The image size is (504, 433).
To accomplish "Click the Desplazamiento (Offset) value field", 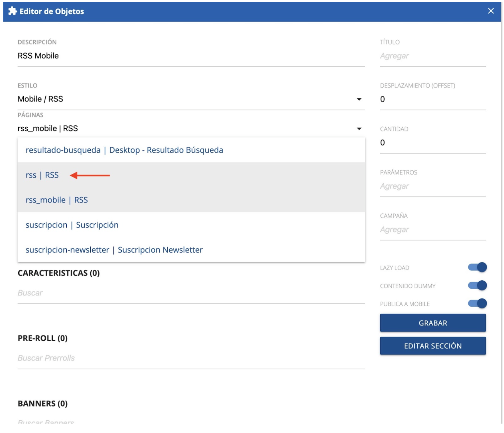I will pos(433,99).
